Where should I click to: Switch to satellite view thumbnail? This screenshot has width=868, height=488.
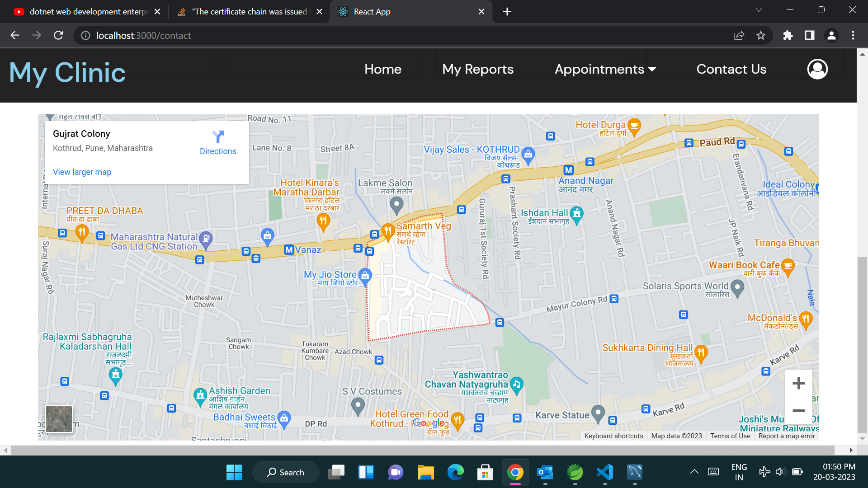tap(59, 419)
